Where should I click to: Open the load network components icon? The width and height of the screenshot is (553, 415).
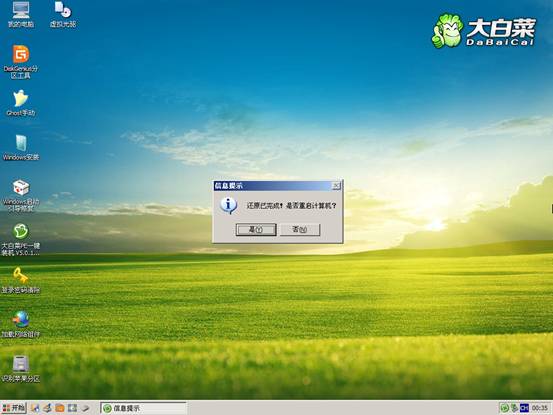(21, 324)
